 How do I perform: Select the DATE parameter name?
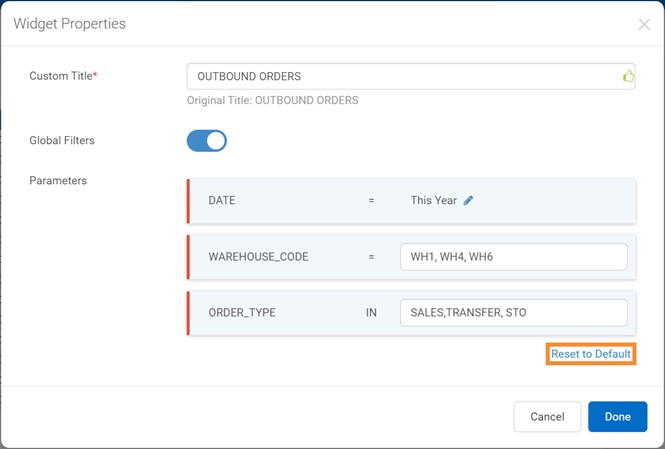coord(222,200)
